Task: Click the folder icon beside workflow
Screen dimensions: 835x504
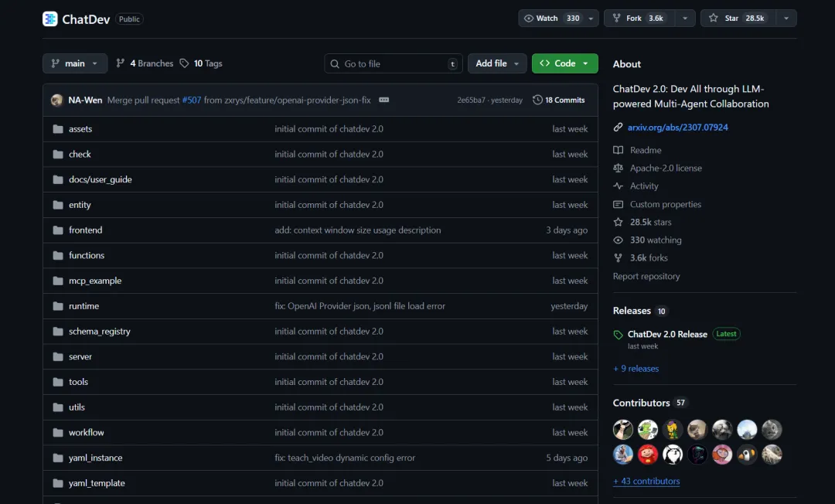Action: 58,432
